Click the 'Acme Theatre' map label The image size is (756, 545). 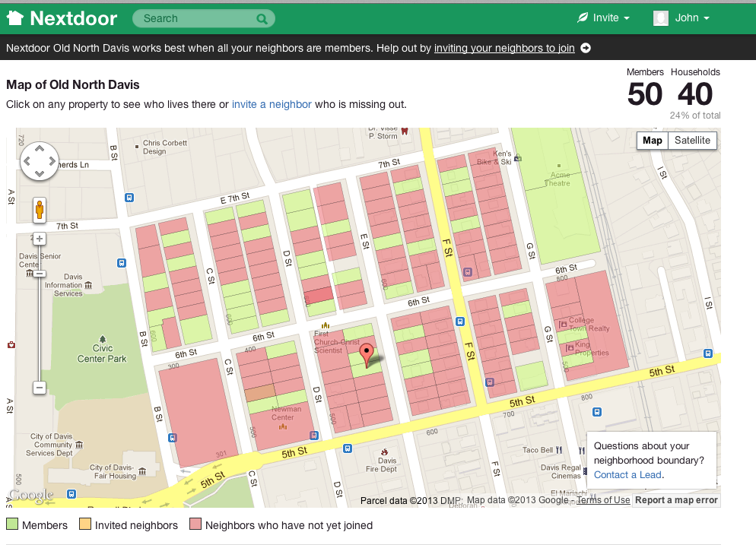557,179
